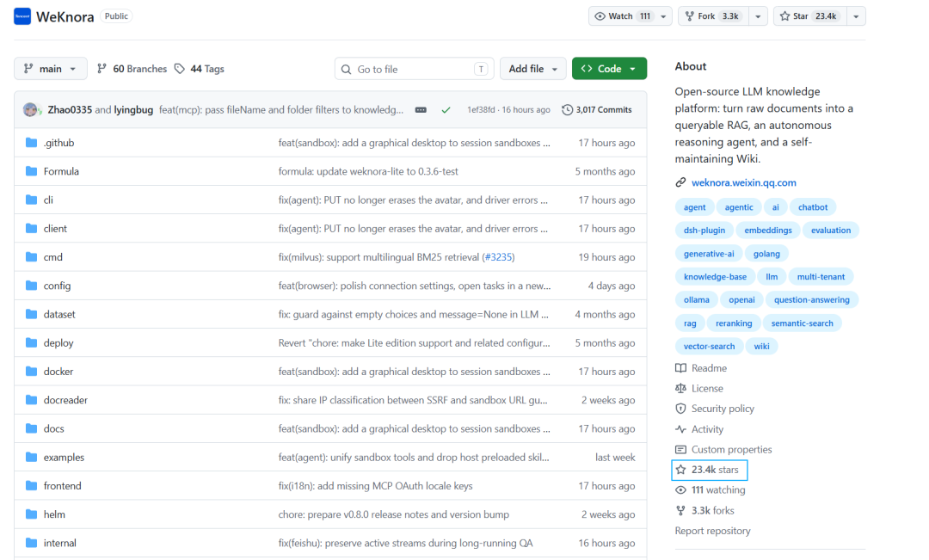Click the branch icon beside 60 Branches
929x560 pixels.
coord(102,69)
